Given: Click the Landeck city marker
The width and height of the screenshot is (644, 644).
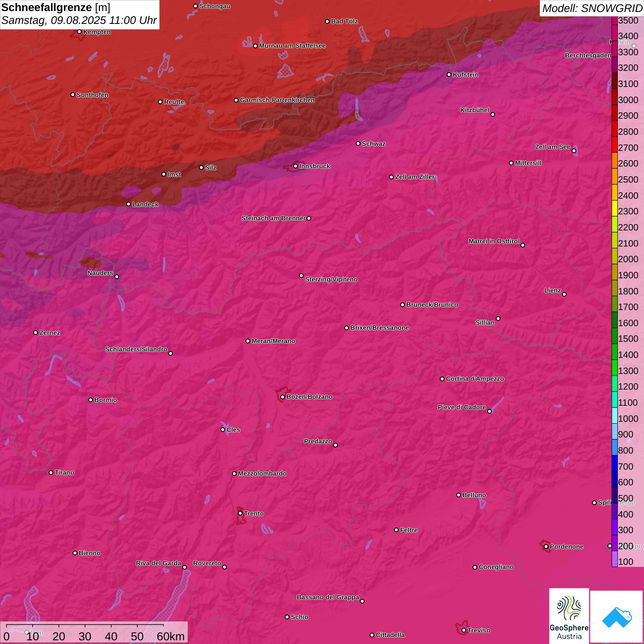Looking at the screenshot, I should (x=128, y=204).
